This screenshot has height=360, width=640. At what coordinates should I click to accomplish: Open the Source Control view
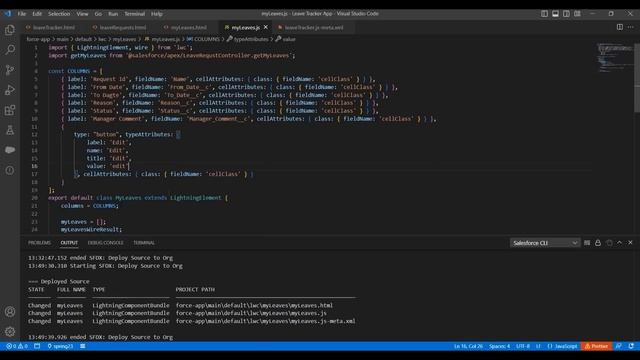10,70
